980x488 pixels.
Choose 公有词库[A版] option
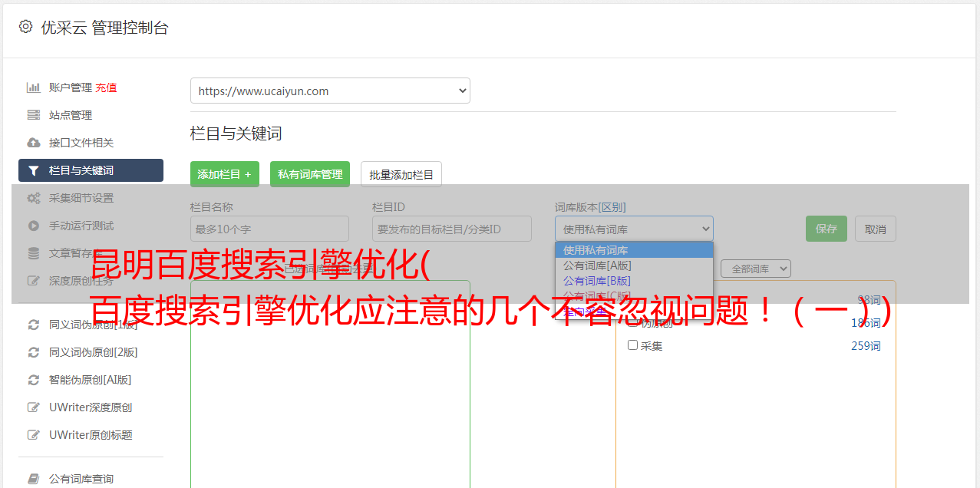pyautogui.click(x=634, y=265)
